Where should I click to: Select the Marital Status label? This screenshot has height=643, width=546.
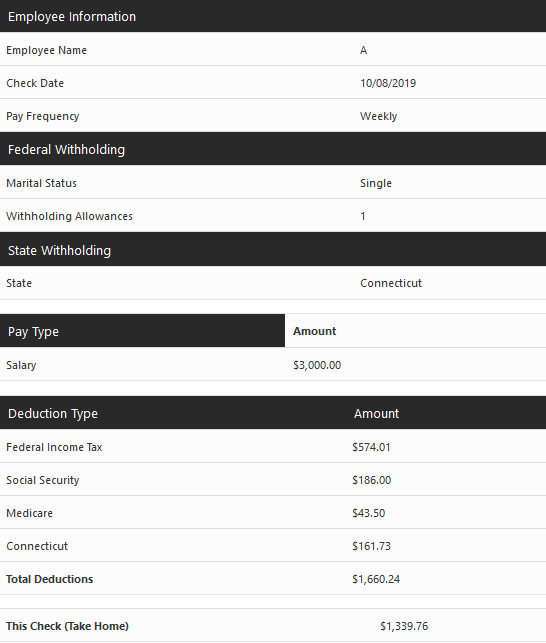point(41,183)
